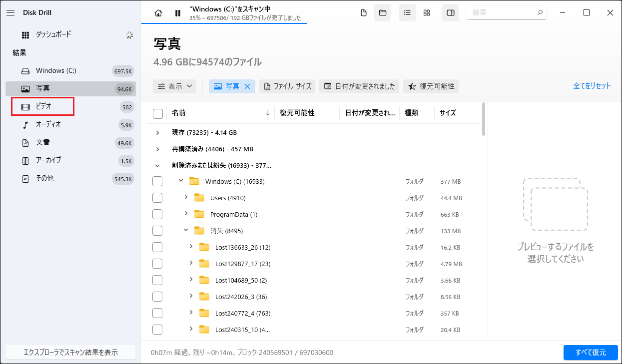Screen dimensions: 622x364
Task: Check the Lost136633_26 folder checkbox
Action: coord(157,247)
